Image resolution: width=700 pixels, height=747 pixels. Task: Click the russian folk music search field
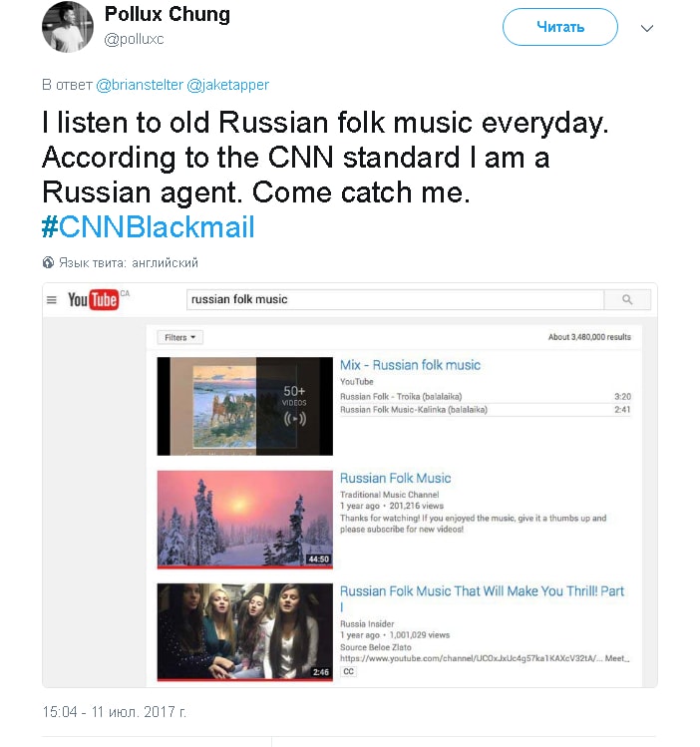point(395,299)
